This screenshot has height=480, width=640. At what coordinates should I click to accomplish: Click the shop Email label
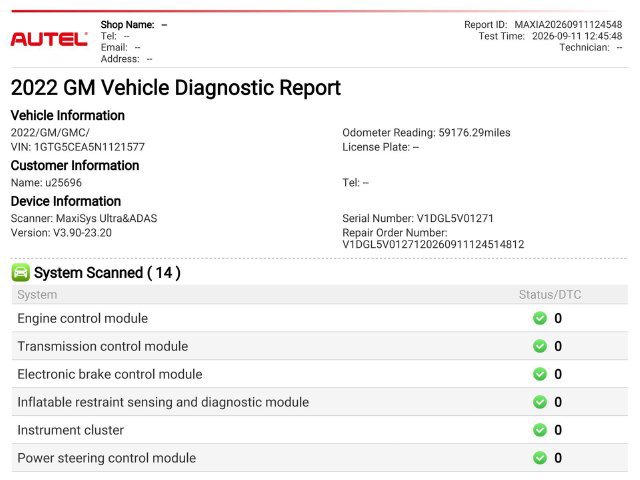(x=114, y=47)
